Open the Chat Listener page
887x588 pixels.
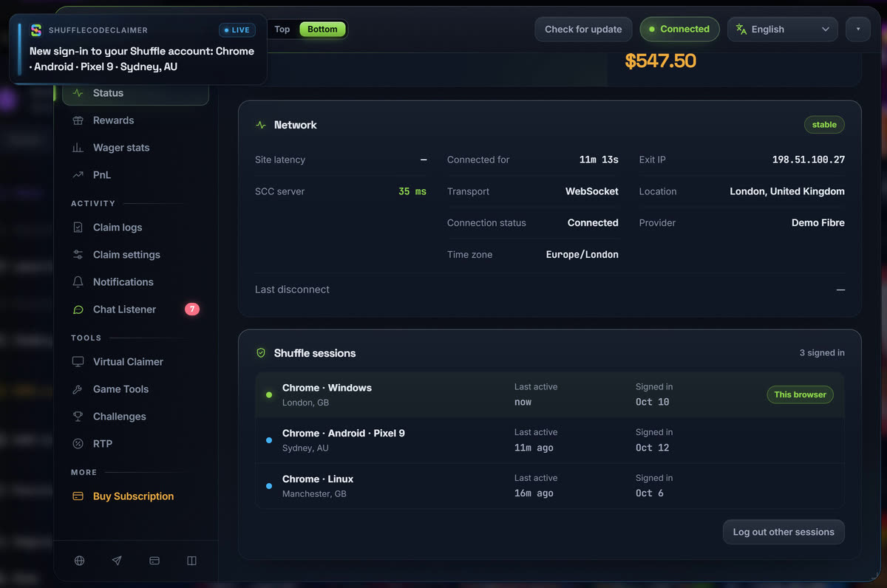pyautogui.click(x=135, y=310)
